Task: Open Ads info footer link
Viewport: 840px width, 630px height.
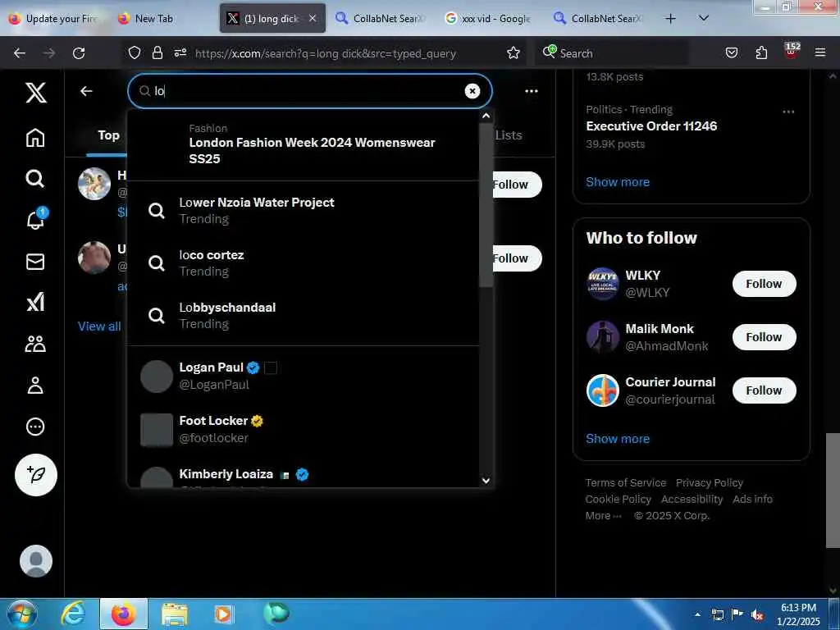Action: pos(753,500)
